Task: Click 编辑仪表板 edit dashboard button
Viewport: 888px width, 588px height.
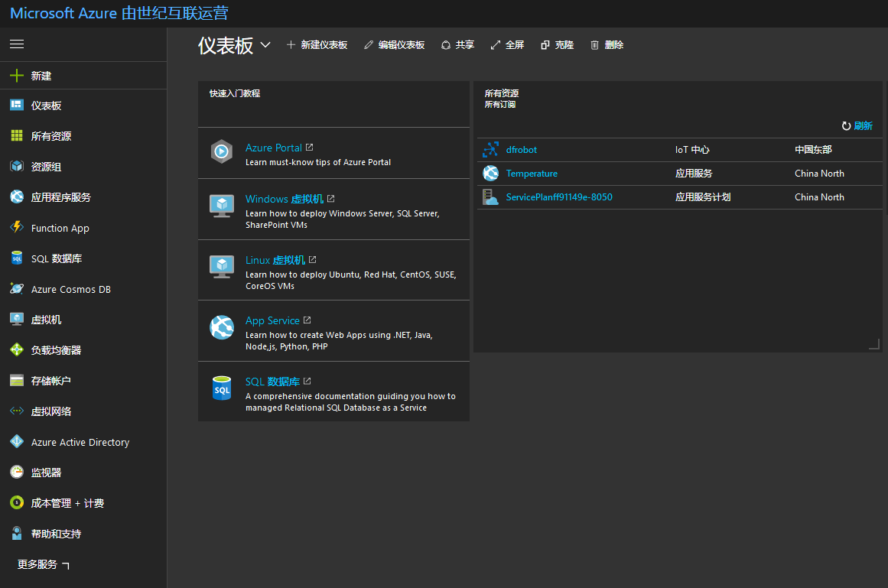Action: click(394, 45)
